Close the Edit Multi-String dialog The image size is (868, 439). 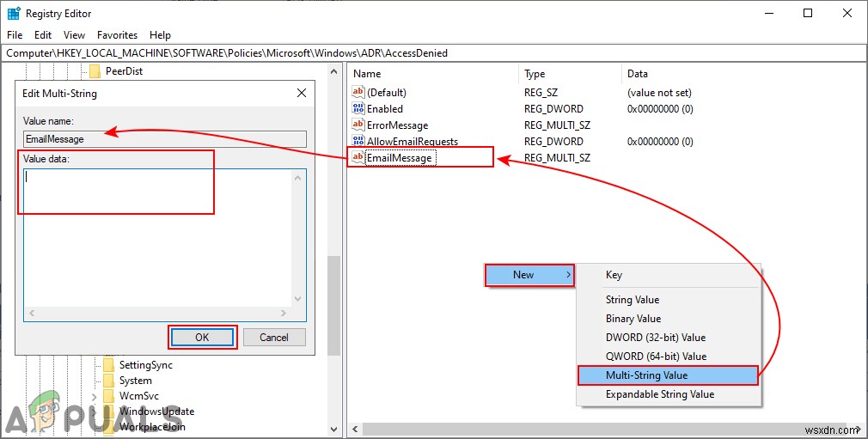pyautogui.click(x=302, y=93)
